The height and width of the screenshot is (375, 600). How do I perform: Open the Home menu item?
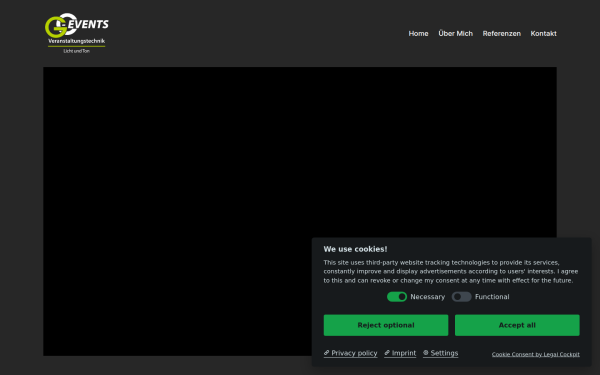[418, 34]
